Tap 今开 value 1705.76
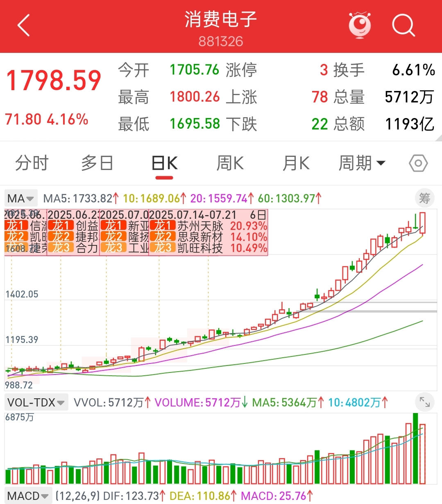The width and height of the screenshot is (442, 504). [195, 70]
